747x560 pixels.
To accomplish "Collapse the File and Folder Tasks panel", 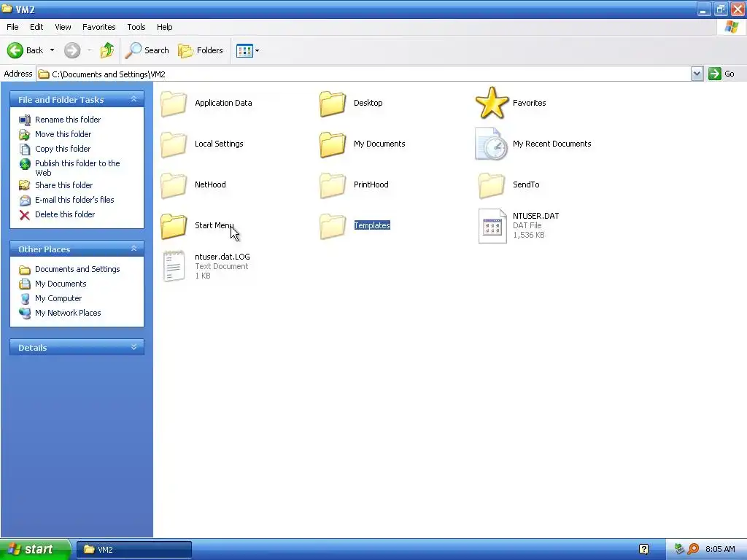I will coord(134,99).
